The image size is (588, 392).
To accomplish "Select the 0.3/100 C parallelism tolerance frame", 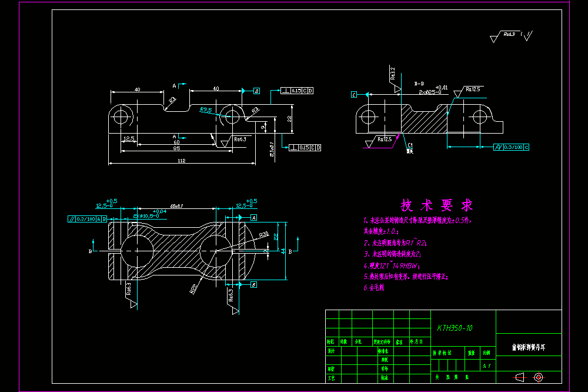I will pos(511,147).
